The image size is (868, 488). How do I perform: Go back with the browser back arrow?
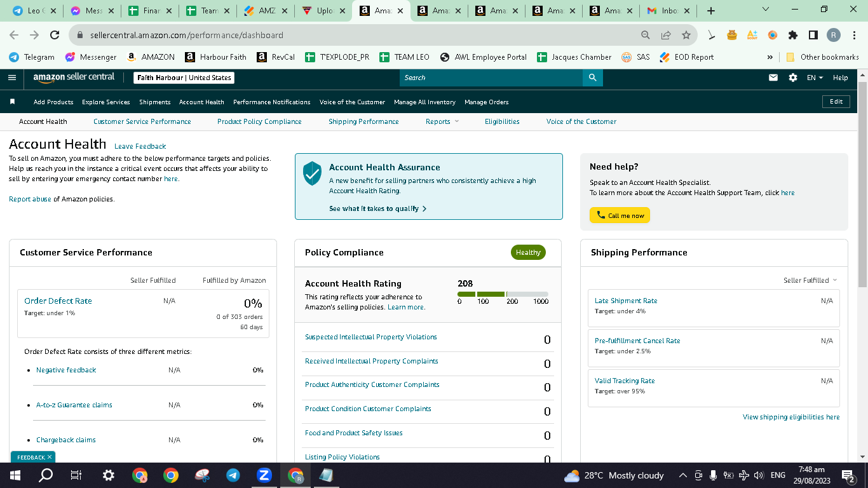(x=14, y=35)
